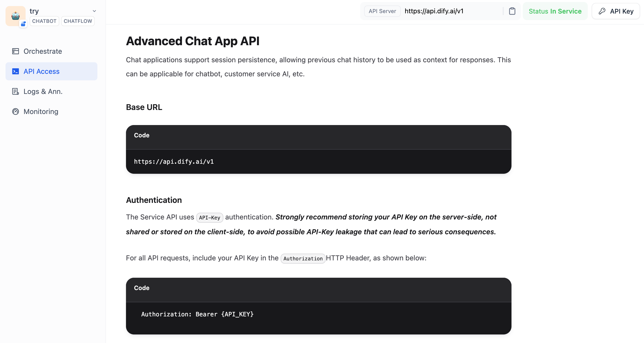Open the Orchestrate section

coord(51,51)
